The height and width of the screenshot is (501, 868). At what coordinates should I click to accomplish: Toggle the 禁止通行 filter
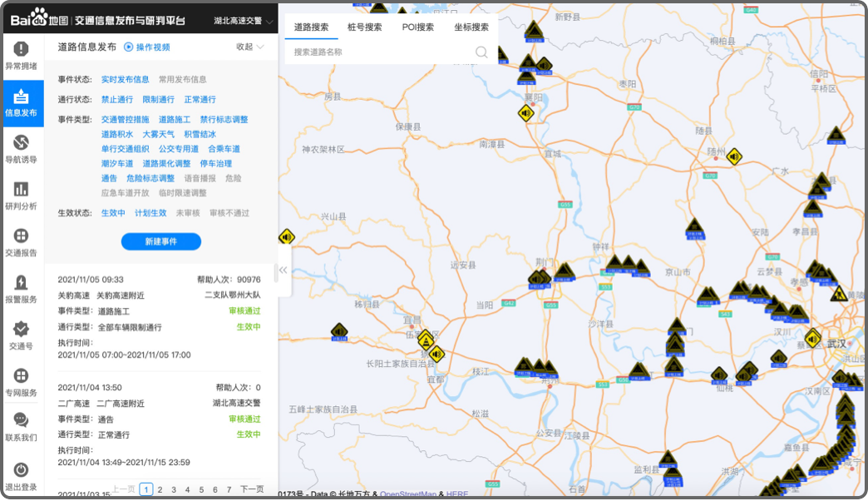tap(116, 100)
